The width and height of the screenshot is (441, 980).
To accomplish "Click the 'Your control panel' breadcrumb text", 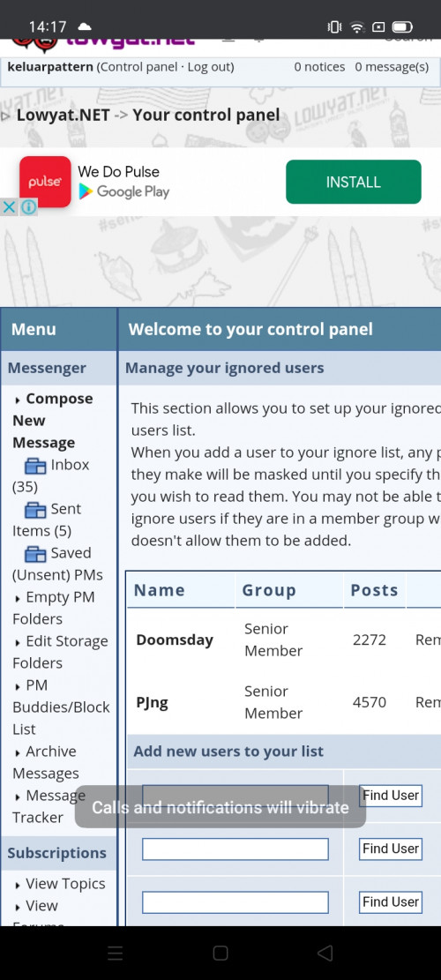I will [206, 115].
